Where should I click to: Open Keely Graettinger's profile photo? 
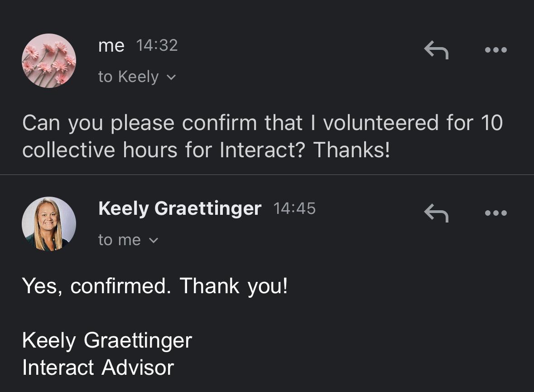[x=49, y=224]
